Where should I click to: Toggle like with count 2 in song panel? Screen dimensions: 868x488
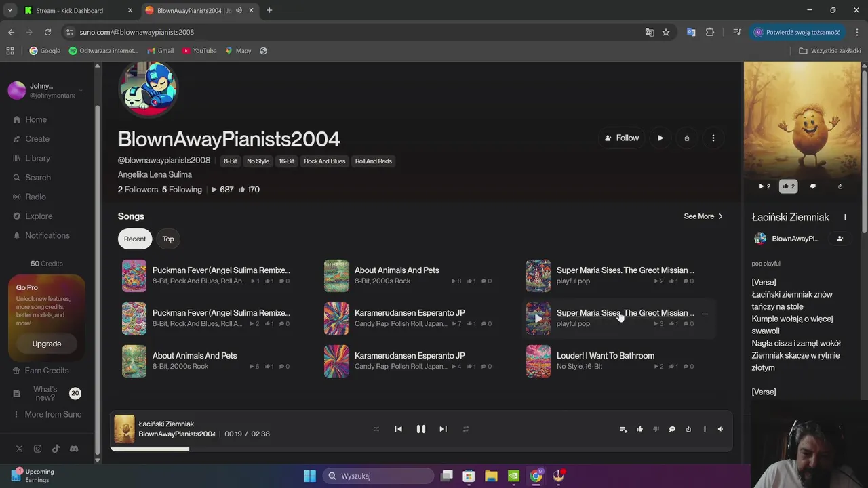pos(789,186)
